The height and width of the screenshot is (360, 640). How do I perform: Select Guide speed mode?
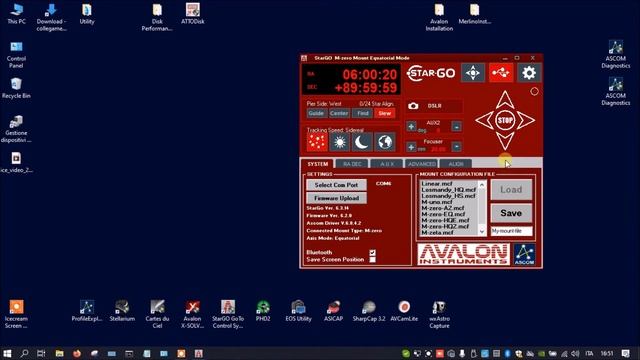[316, 113]
